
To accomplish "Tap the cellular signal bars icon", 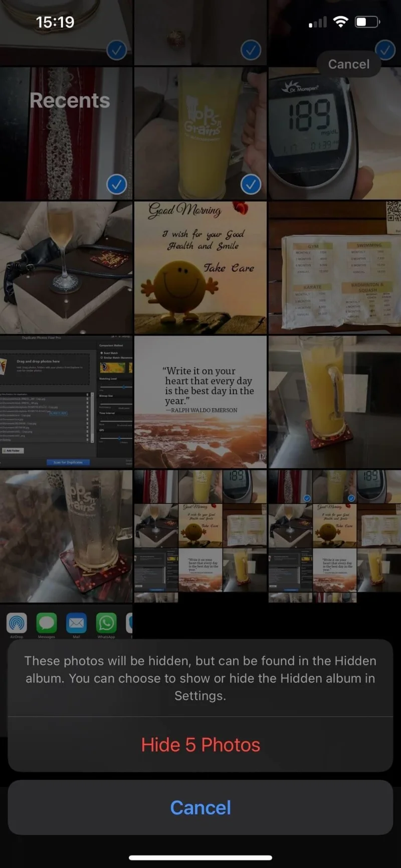I will 317,23.
